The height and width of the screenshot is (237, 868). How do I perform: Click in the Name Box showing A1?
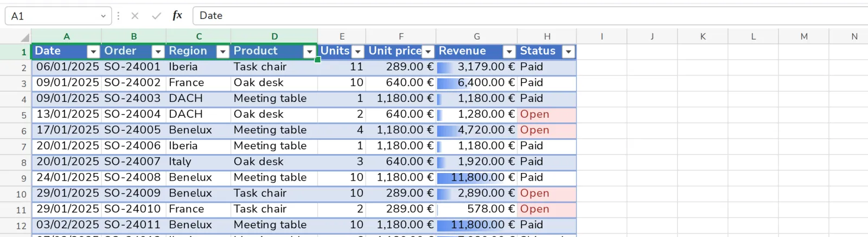pyautogui.click(x=52, y=16)
